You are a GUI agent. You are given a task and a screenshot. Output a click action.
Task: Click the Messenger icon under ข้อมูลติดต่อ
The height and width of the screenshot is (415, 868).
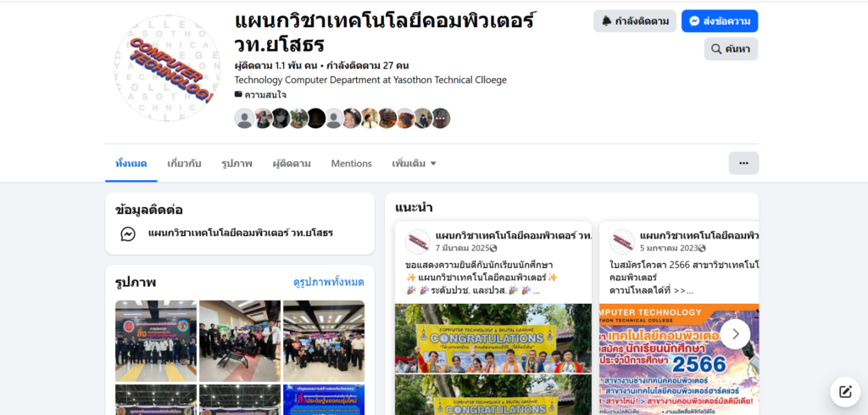(x=128, y=234)
